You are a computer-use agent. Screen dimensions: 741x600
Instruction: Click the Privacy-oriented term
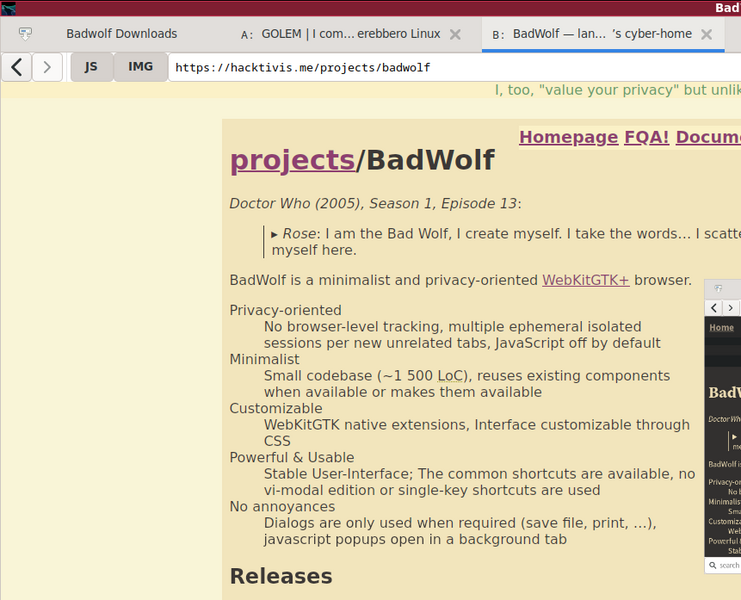pos(285,310)
